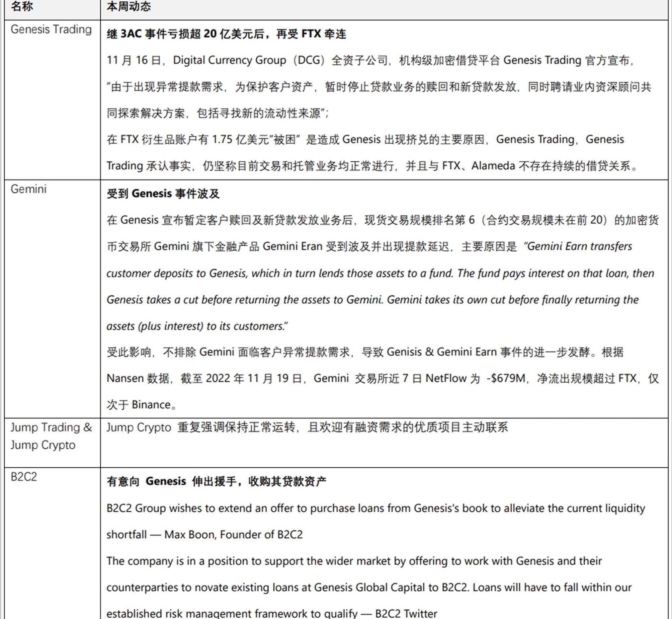Click the line starting '"由于出现异常提款需求'
672x619 pixels.
point(379,87)
